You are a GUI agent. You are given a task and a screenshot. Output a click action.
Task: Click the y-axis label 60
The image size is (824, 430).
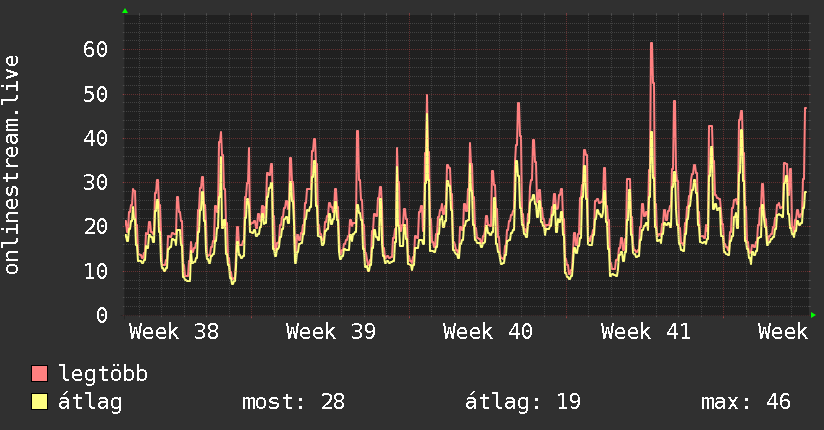(x=96, y=50)
